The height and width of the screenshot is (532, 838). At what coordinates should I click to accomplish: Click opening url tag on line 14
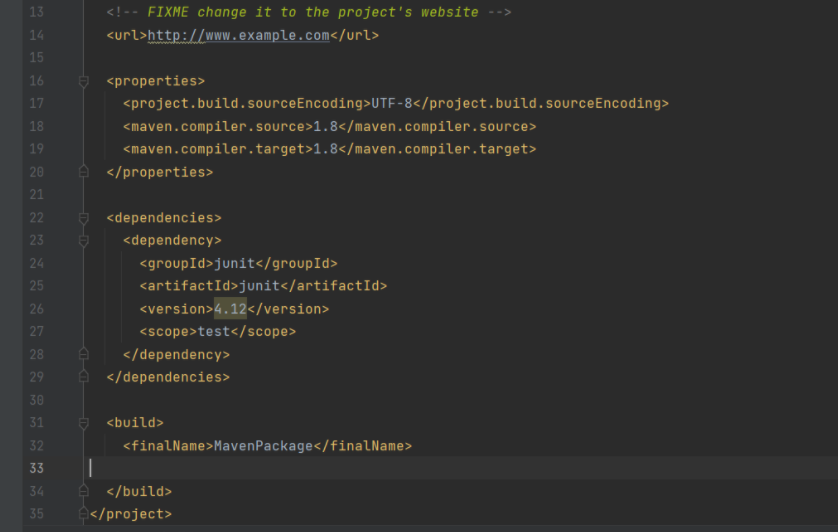127,35
